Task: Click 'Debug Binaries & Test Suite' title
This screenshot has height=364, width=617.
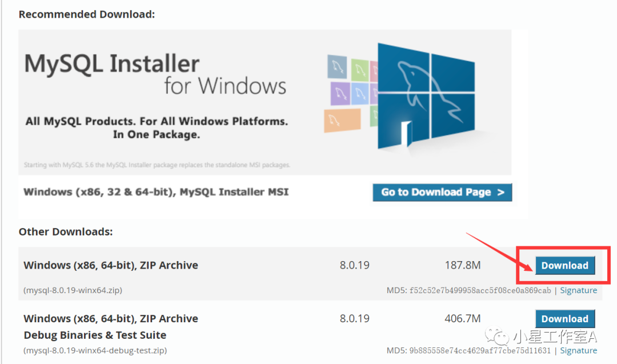Action: (x=95, y=335)
